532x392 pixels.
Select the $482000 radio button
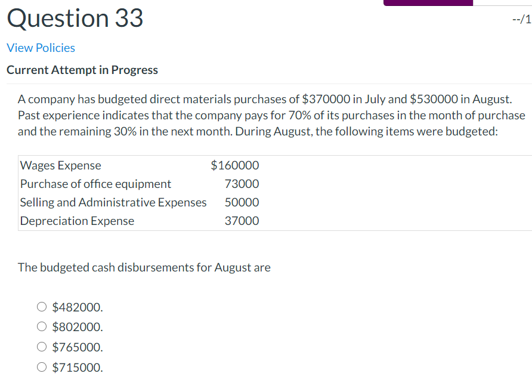42,306
